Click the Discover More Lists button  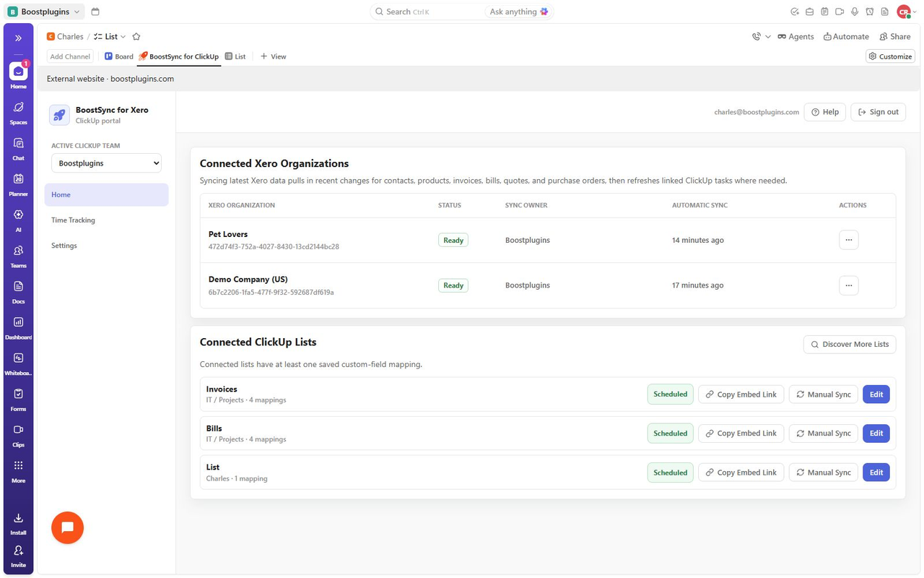(850, 345)
